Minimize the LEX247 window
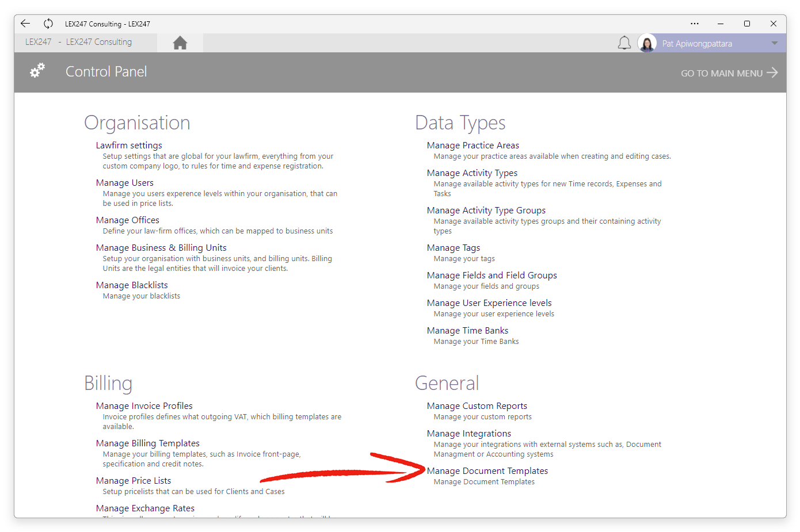 point(721,24)
